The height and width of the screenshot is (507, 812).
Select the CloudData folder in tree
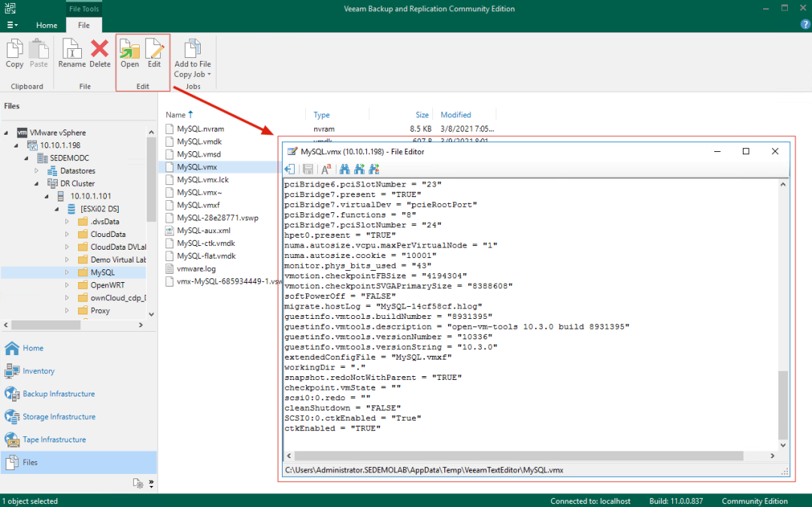(x=108, y=234)
